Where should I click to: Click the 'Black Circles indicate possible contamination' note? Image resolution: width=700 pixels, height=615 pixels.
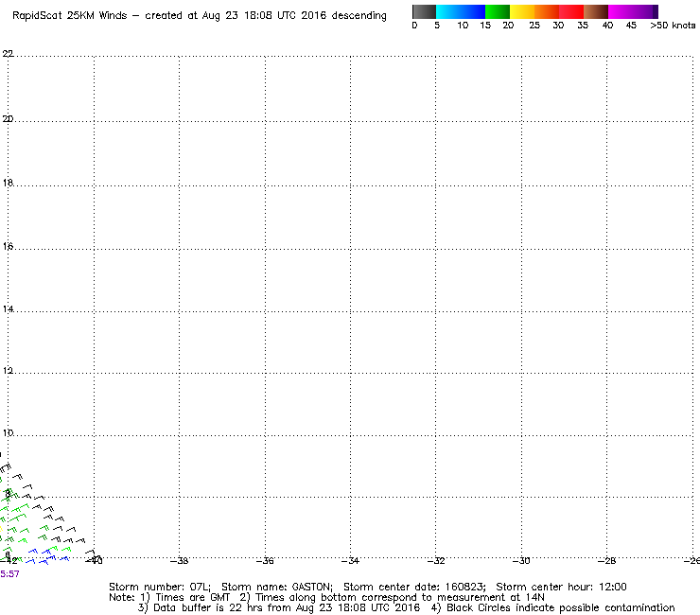point(561,607)
